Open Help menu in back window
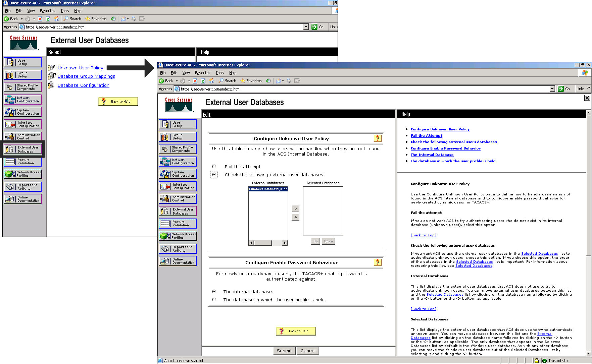592x364 pixels. 78,11
